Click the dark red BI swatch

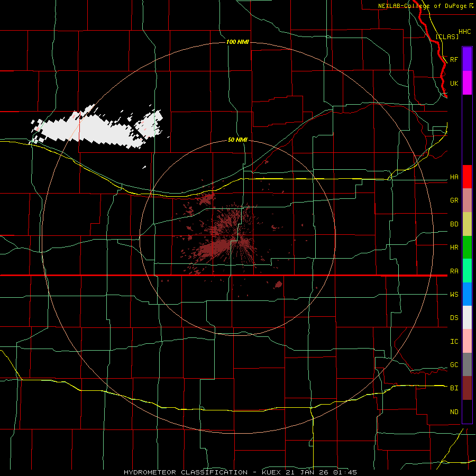[x=467, y=388]
